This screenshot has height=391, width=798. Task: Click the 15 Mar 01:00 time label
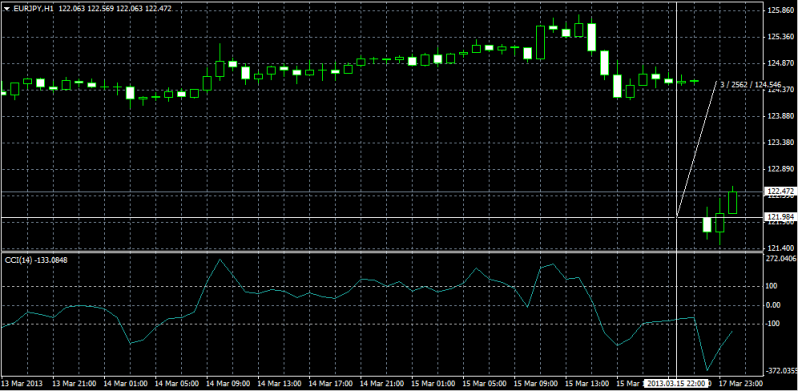(433, 383)
